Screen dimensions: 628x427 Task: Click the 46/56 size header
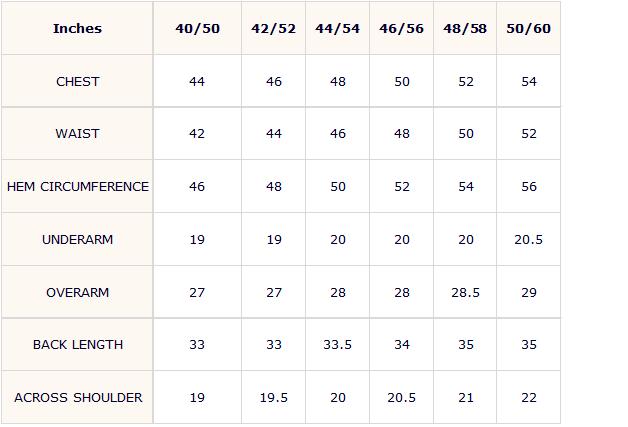[x=402, y=28]
